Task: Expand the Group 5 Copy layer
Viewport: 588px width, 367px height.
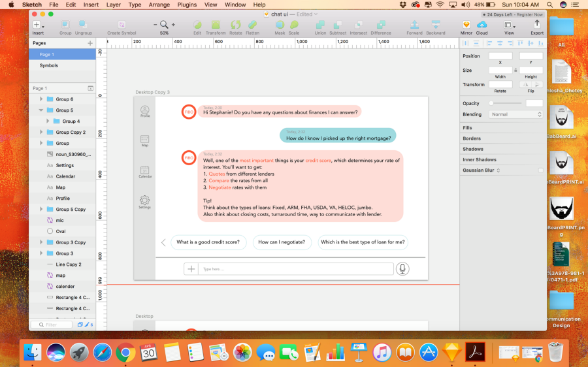Action: tap(41, 209)
